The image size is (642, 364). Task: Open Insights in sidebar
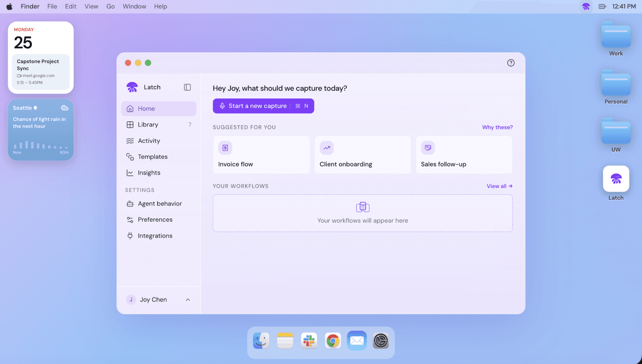(x=159, y=173)
